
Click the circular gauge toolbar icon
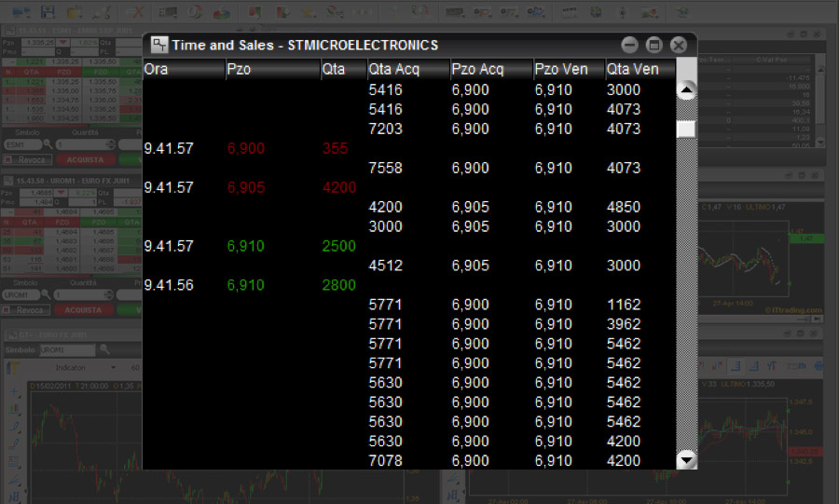(x=196, y=12)
